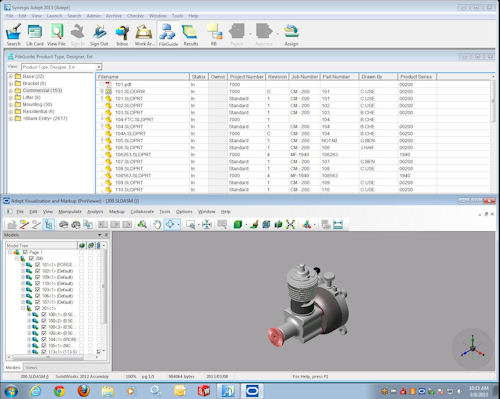Click the fit-all arrows icon in ProViewer
The height and width of the screenshot is (399, 500).
click(207, 224)
